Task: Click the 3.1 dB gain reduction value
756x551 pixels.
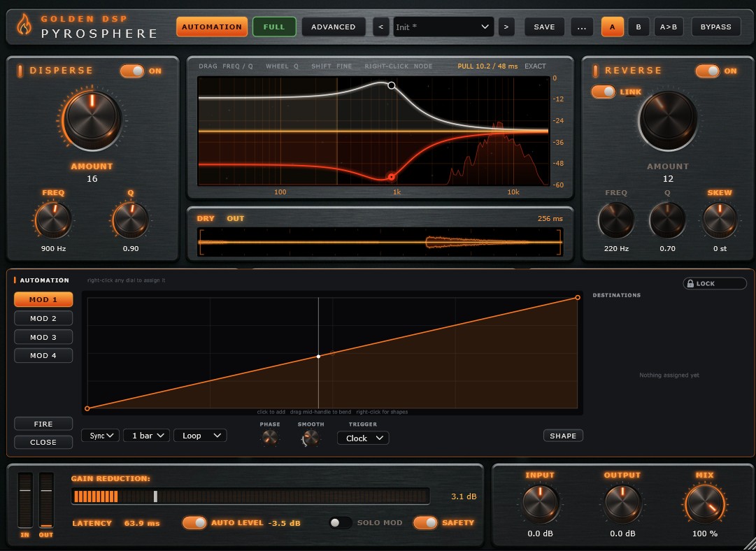Action: 464,496
